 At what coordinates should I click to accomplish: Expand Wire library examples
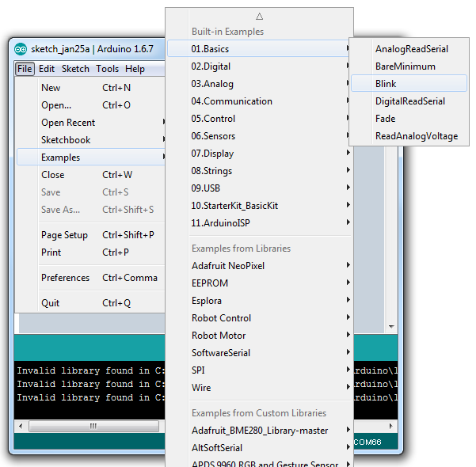pos(259,388)
